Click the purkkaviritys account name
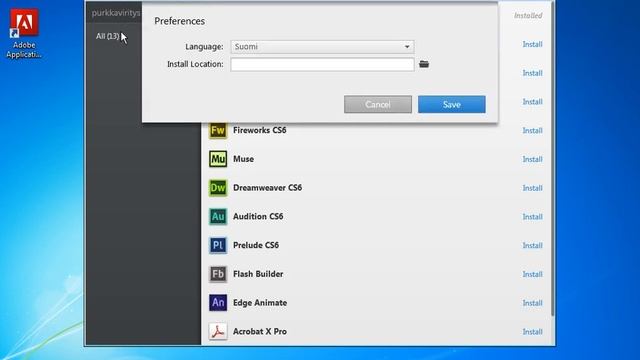The height and width of the screenshot is (360, 640). [x=116, y=13]
